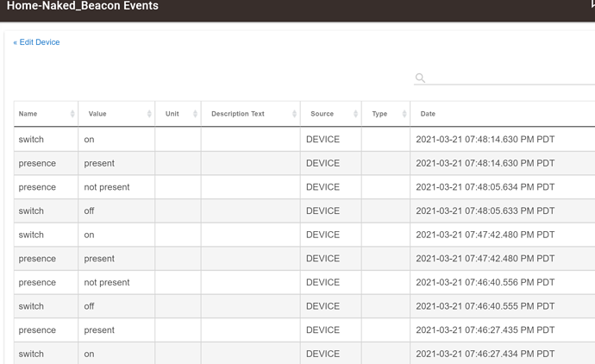Open the Edit Device link
Image resolution: width=595 pixels, height=364 pixels.
click(x=36, y=42)
